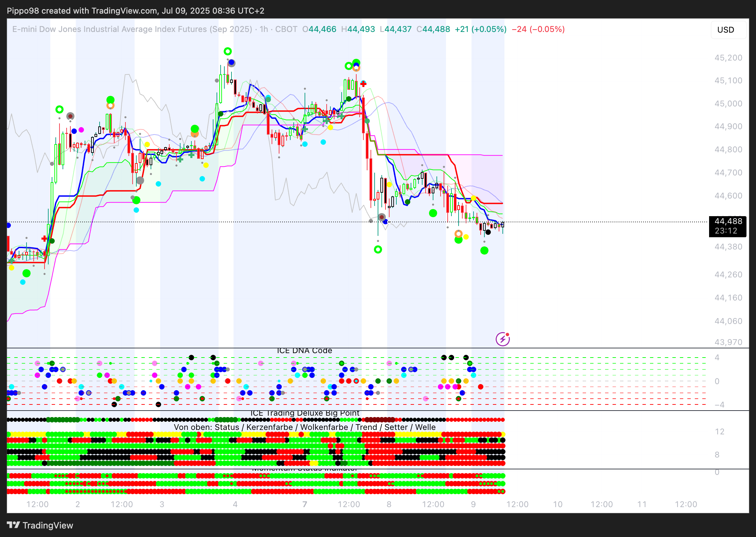Click date label 10 on time axis
Viewport: 756px width, 537px height.
pyautogui.click(x=557, y=504)
